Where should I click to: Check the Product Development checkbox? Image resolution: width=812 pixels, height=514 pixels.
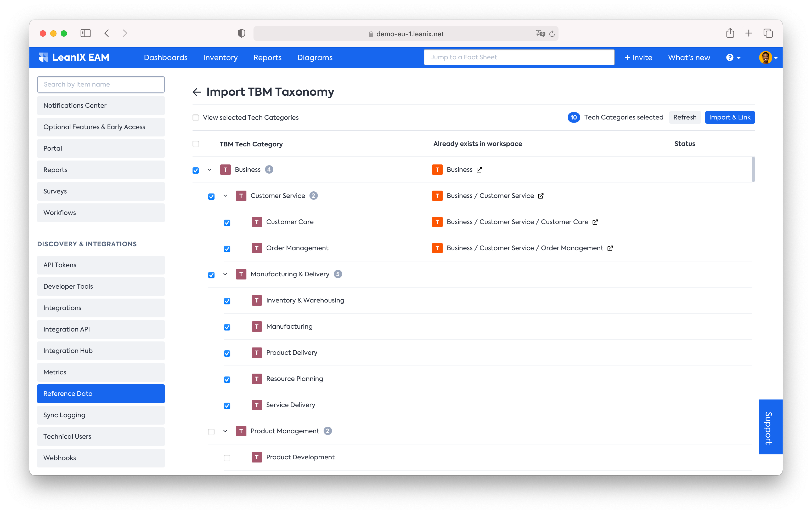227,458
